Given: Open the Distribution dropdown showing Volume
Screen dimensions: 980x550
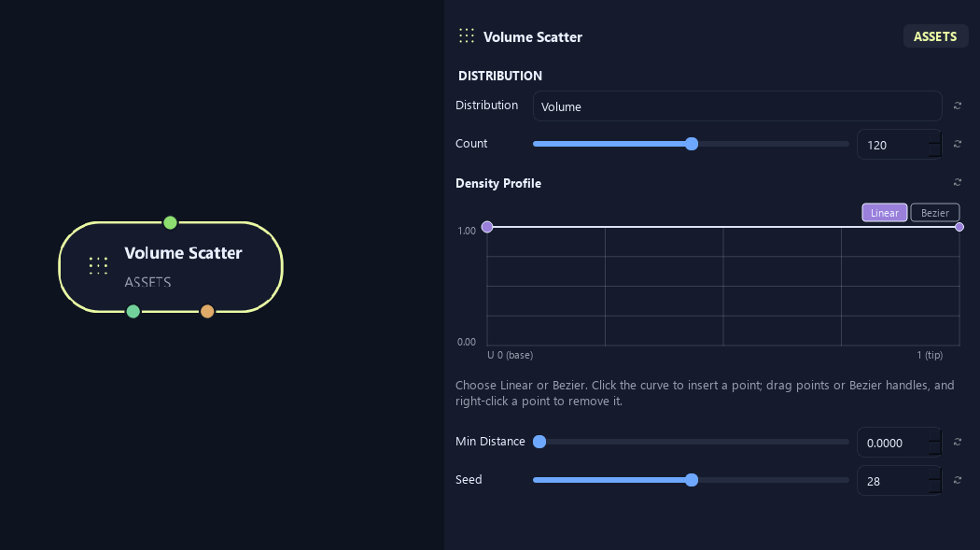Looking at the screenshot, I should pos(737,106).
